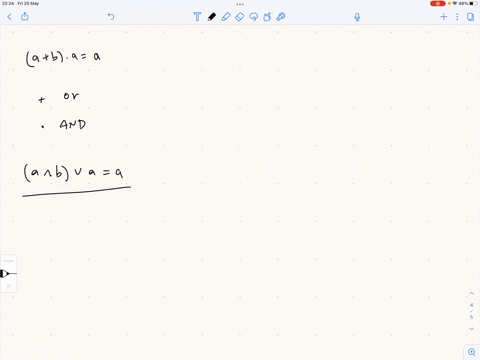
Task: Open the page manager view
Action: pyautogui.click(x=470, y=17)
